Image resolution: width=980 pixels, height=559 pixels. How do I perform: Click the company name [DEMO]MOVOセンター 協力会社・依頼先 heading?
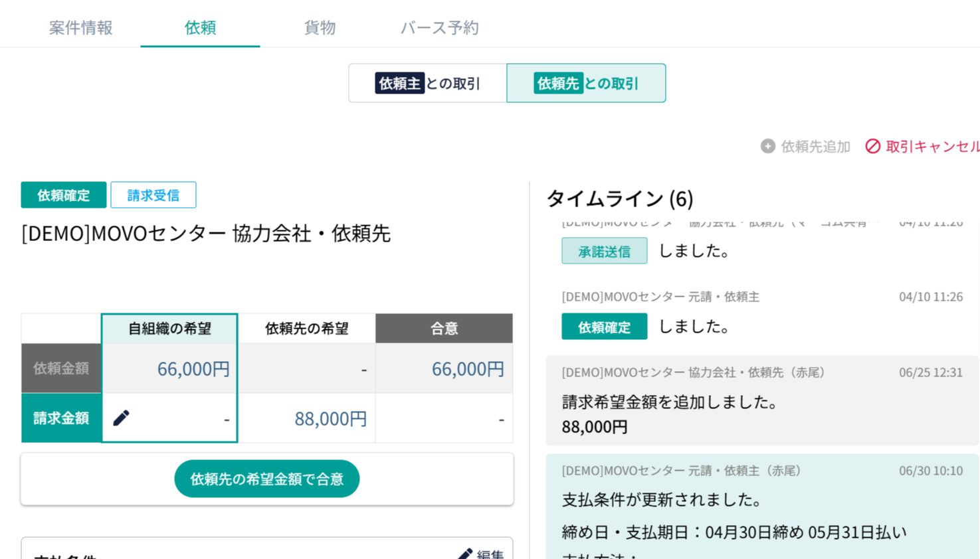(206, 233)
